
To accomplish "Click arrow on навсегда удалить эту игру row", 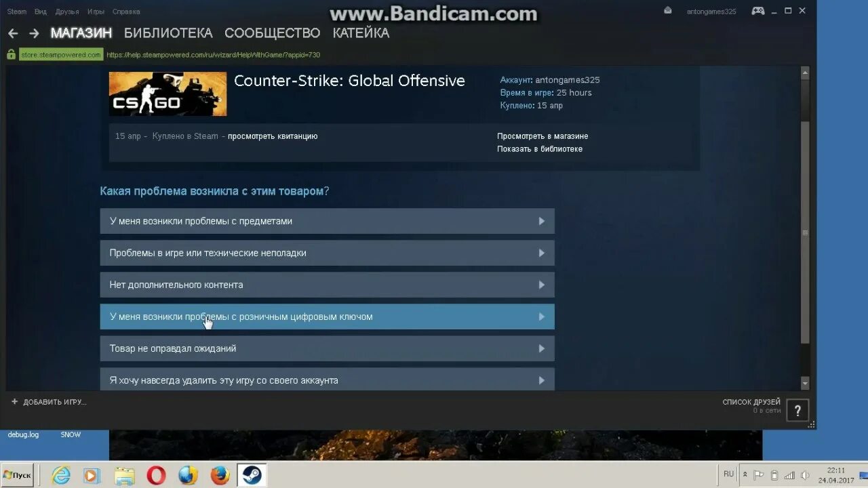I will coord(541,380).
